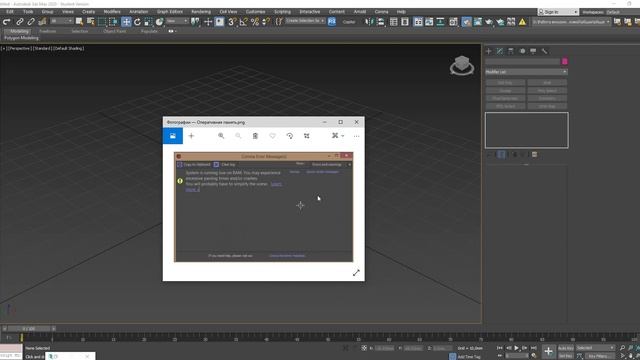Toggle the Angle Snap icon
The image size is (640, 360).
pyautogui.click(x=244, y=22)
